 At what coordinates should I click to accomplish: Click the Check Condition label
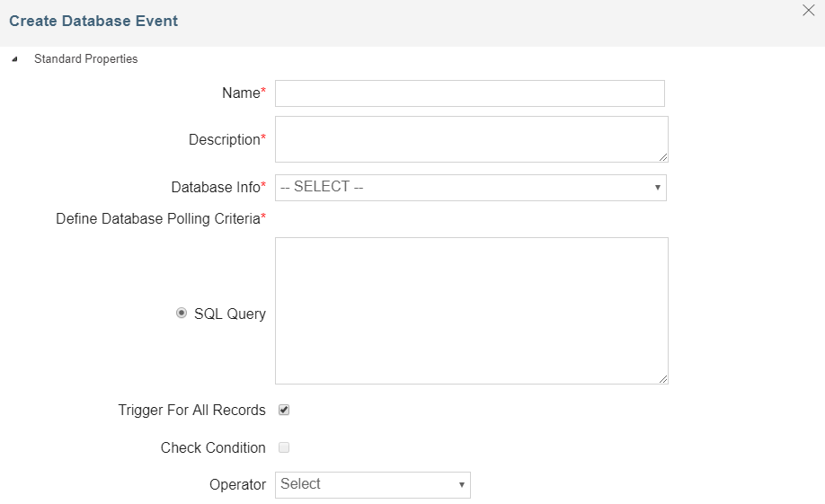(x=213, y=447)
